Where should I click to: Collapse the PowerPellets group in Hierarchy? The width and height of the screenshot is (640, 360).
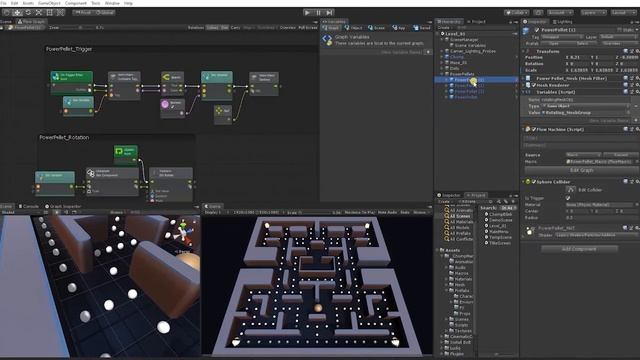(442, 74)
